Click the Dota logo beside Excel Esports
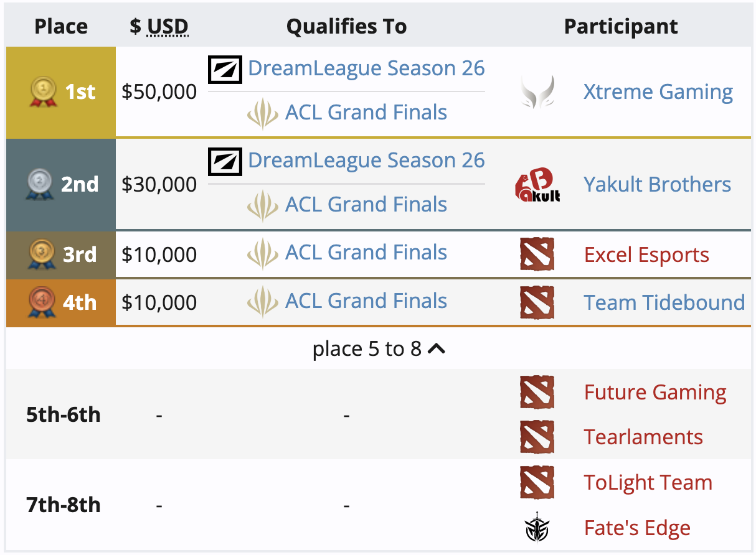This screenshot has width=756, height=555. 537,254
